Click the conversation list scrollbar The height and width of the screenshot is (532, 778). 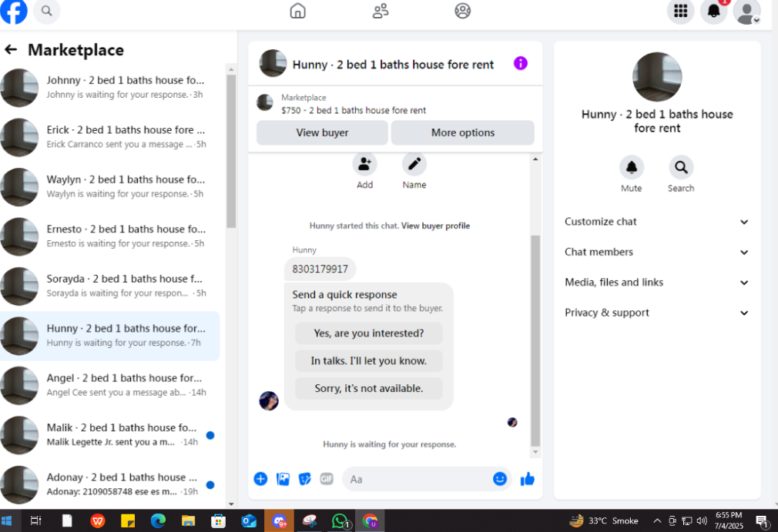tap(231, 151)
